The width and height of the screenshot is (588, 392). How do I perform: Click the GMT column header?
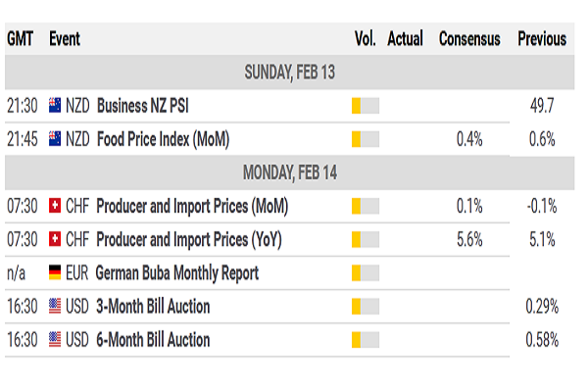22,39
